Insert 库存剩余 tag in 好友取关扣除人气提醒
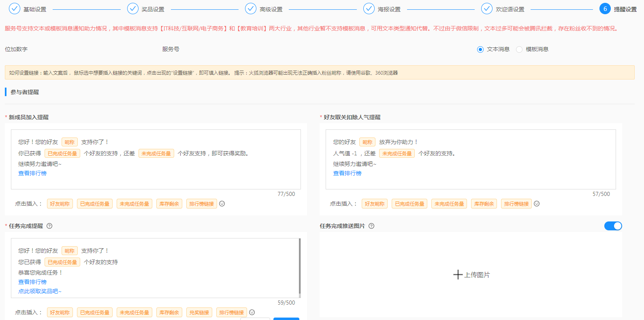Image resolution: width=644 pixels, height=320 pixels. [x=484, y=204]
